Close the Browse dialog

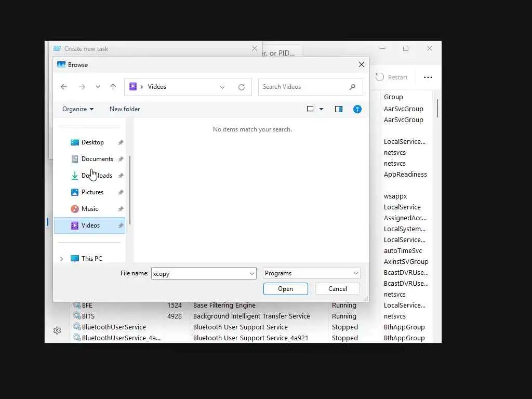click(362, 64)
